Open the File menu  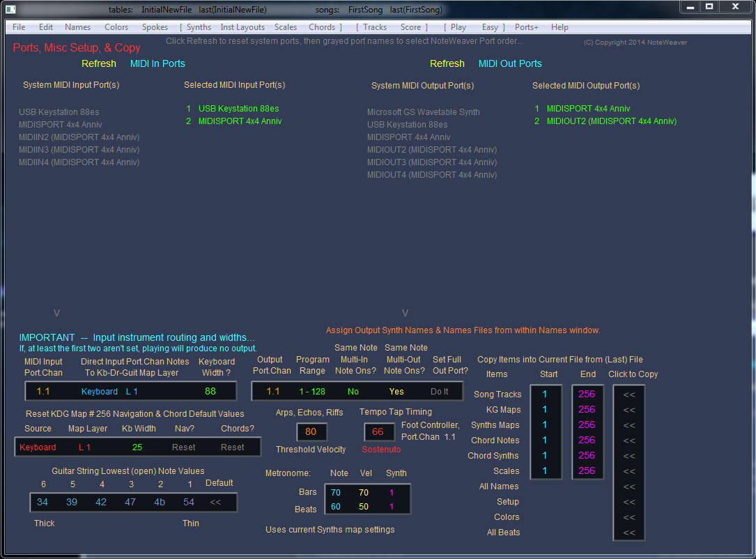click(x=19, y=27)
